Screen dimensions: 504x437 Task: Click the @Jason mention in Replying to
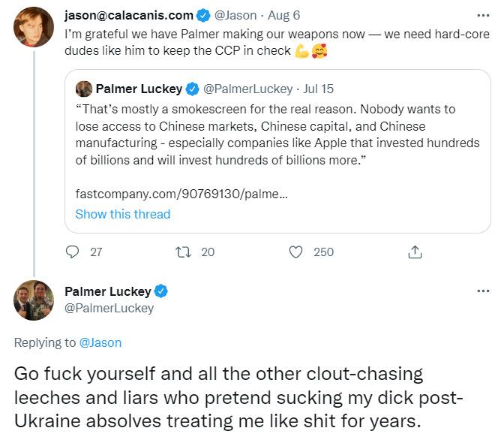(100, 342)
